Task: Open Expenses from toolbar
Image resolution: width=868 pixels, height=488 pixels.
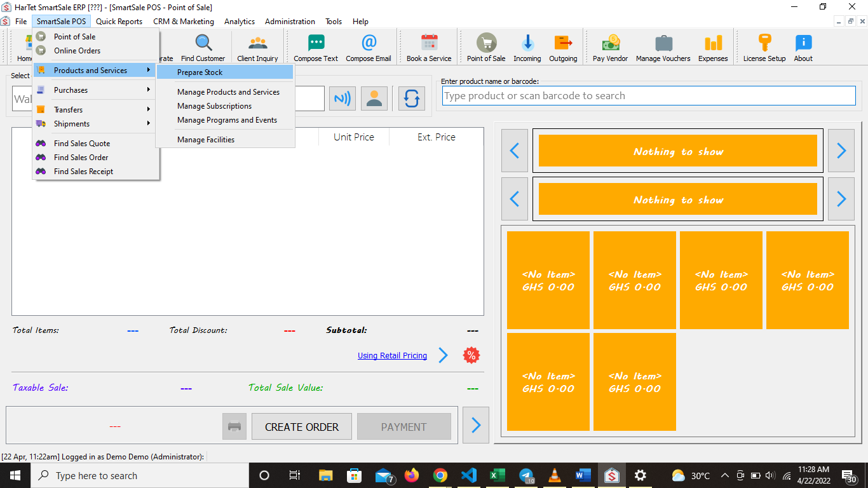Action: 713,48
